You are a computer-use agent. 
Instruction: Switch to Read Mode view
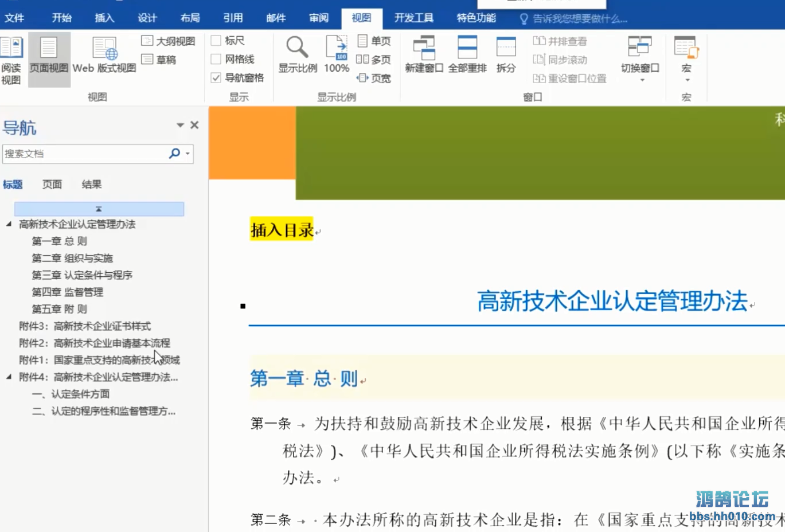(x=11, y=60)
